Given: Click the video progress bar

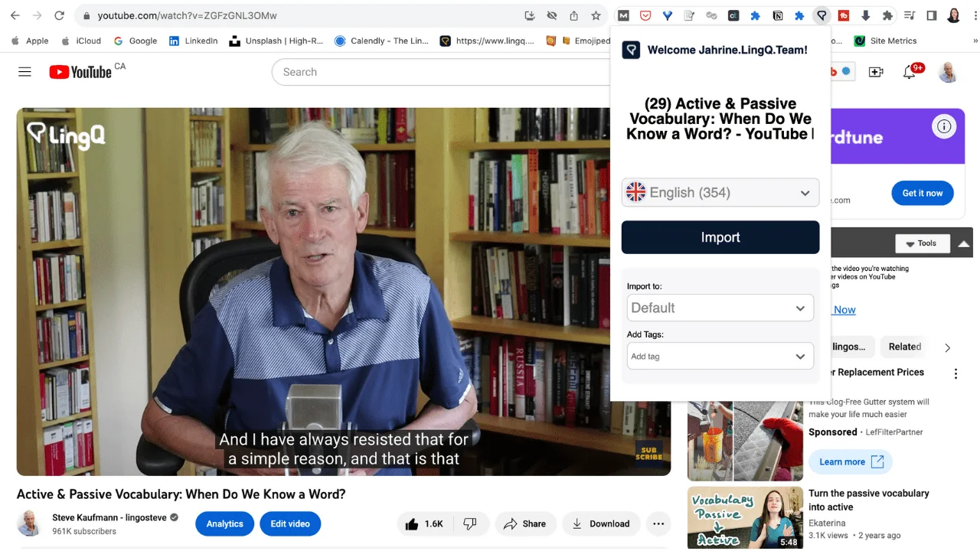Looking at the screenshot, I should point(345,472).
